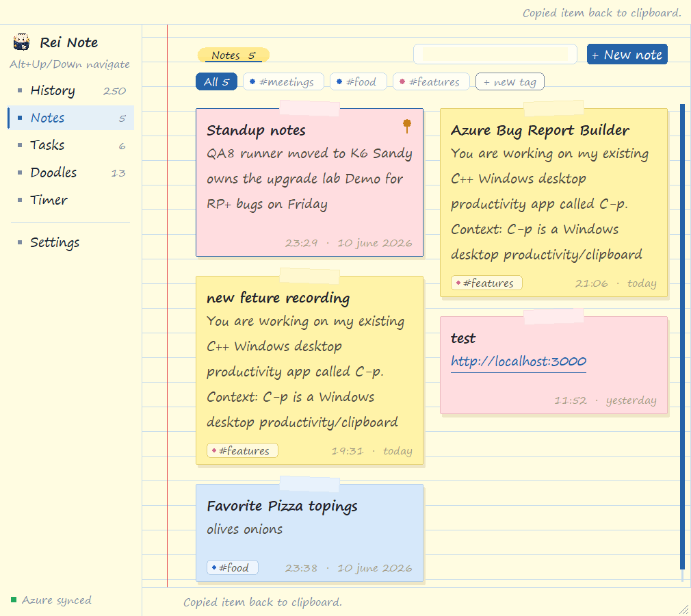Toggle the pin icon on Standup notes
The width and height of the screenshot is (691, 616).
point(407,126)
